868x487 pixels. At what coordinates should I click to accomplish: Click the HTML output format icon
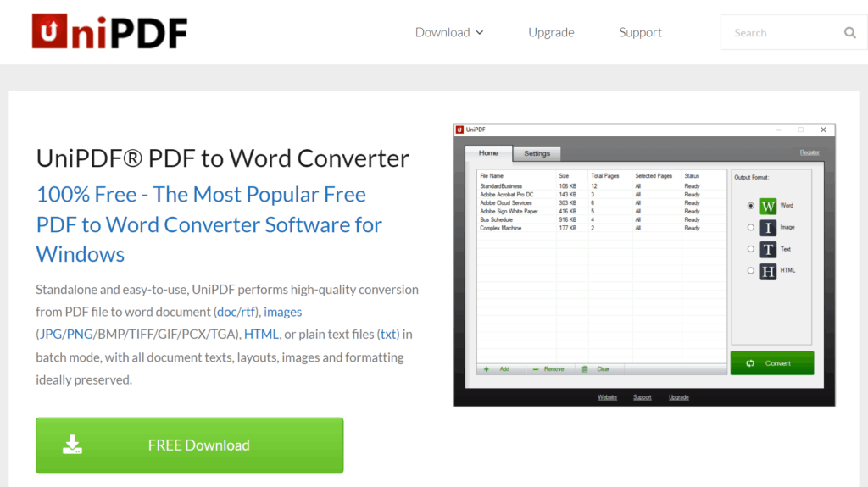[768, 271]
